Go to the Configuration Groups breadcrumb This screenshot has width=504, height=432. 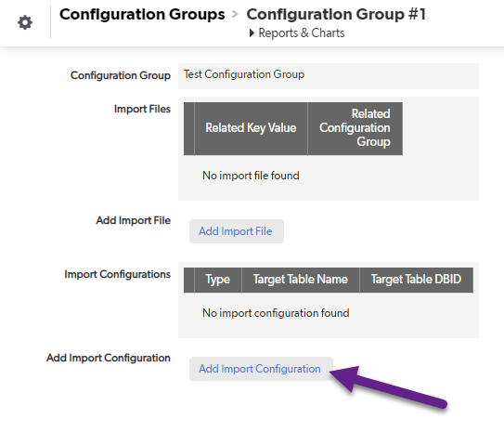pyautogui.click(x=142, y=15)
